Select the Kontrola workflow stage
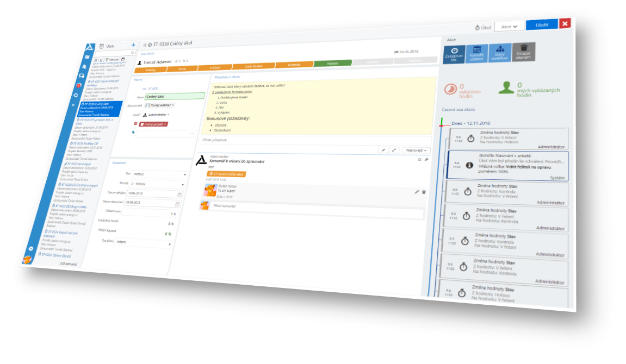The height and width of the screenshot is (364, 626). [294, 64]
